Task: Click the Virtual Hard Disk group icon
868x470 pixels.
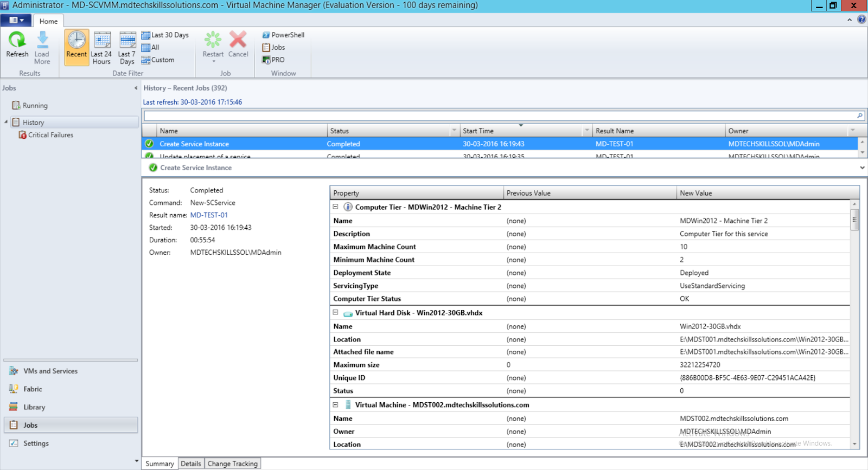Action: (x=348, y=313)
